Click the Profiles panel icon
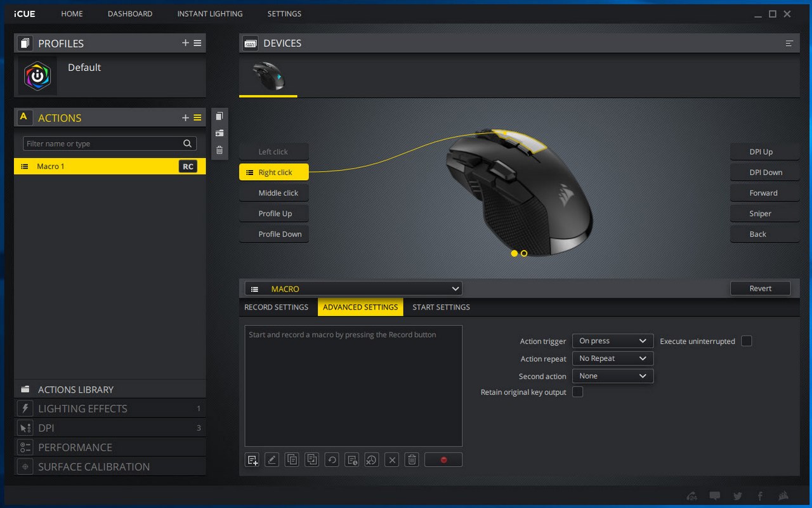 pos(24,43)
